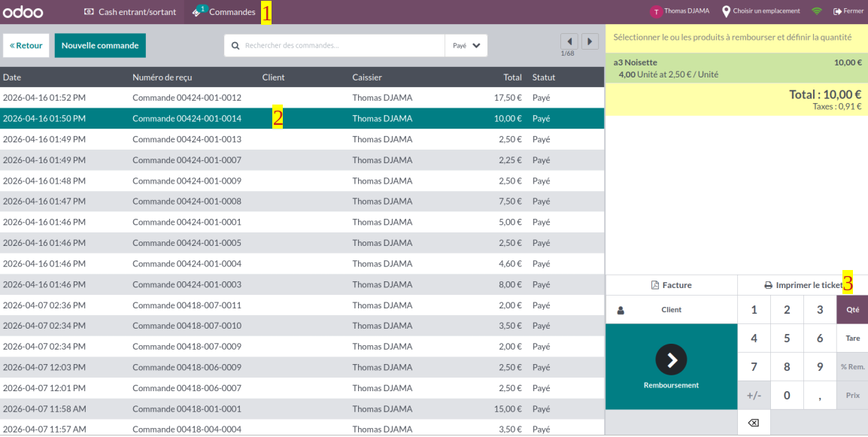The image size is (868, 437).
Task: Print the ticket with Imprimer le ticket
Action: (803, 285)
